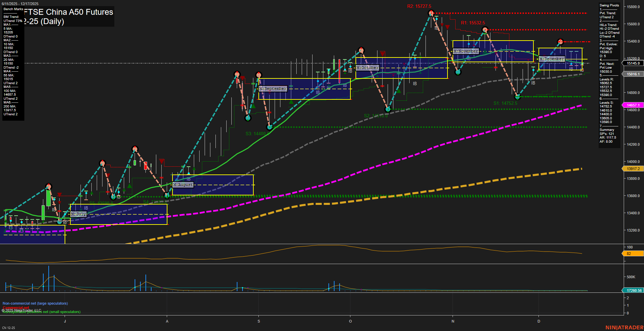644x331 pixels.
Task: Click the teal swing-low dot below the October box
Action: click(388, 109)
